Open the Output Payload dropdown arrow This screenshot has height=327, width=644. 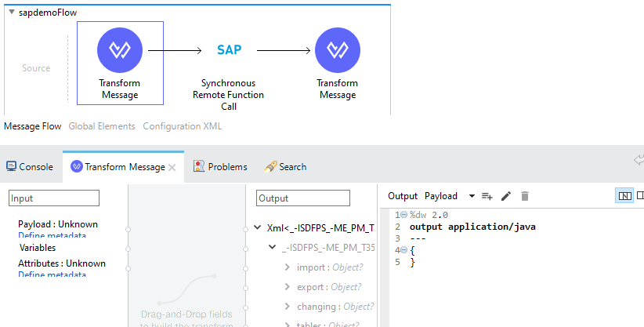click(472, 196)
